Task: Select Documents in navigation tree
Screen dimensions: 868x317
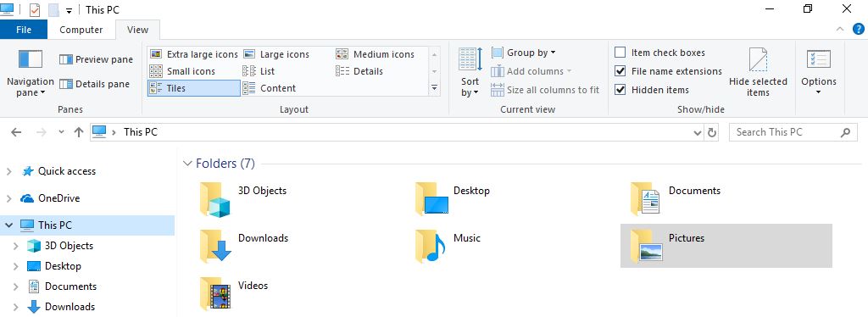Action: (x=63, y=286)
